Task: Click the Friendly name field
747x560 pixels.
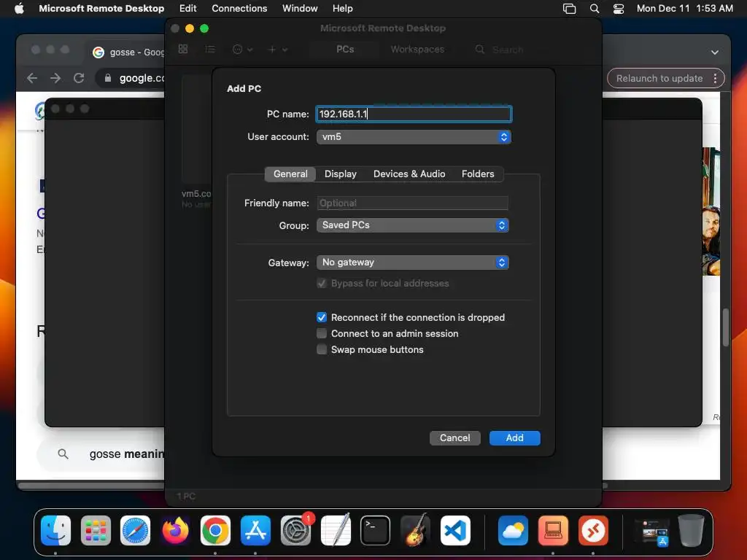Action: (x=412, y=203)
